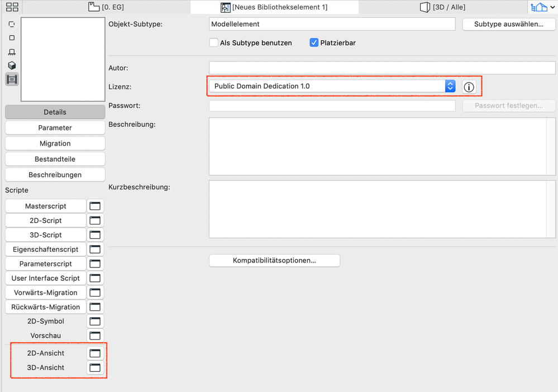
Task: Click the empty object preview area
Action: [x=63, y=59]
